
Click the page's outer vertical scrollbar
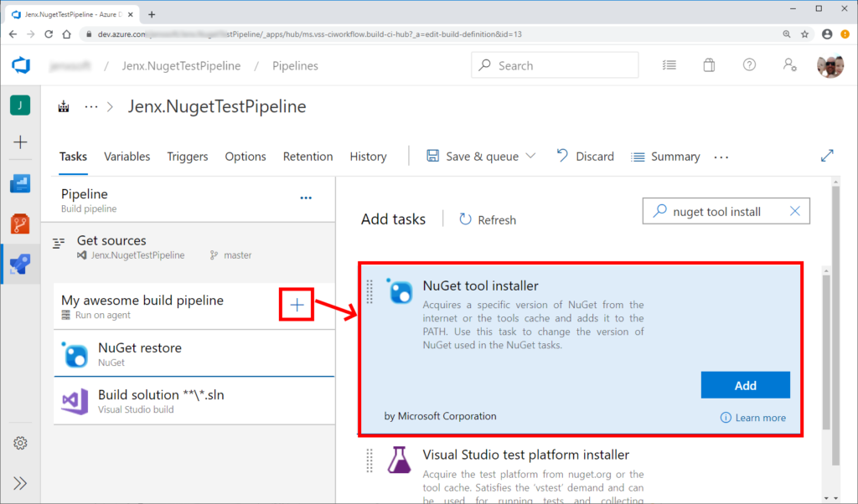pyautogui.click(x=835, y=325)
